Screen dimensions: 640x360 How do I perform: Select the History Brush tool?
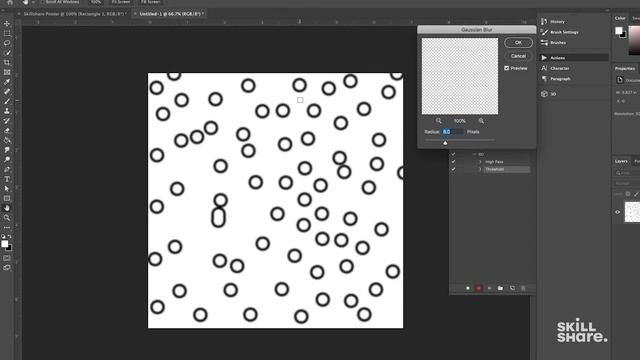(7, 121)
